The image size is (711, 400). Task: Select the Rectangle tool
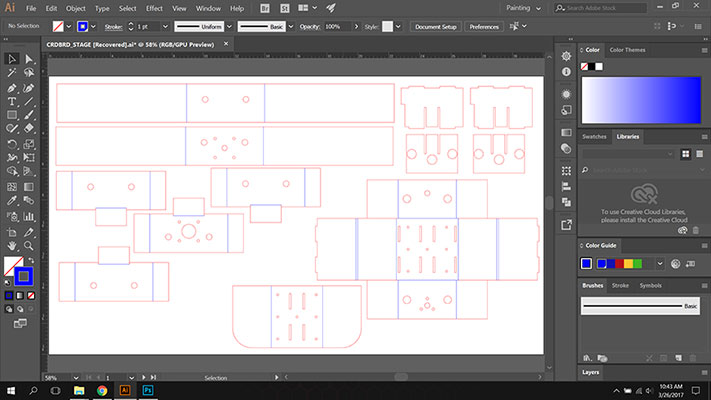12,115
